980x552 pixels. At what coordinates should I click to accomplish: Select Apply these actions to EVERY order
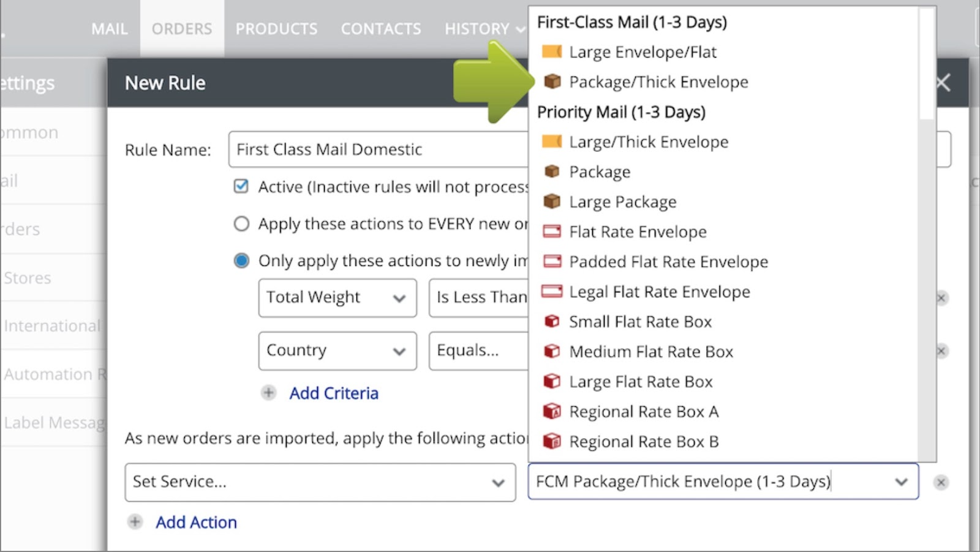[x=241, y=224]
